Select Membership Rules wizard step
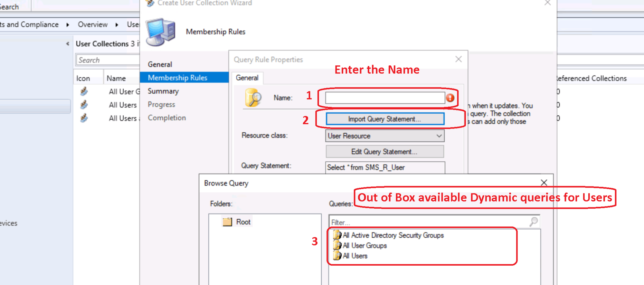644x285 pixels. coord(177,78)
